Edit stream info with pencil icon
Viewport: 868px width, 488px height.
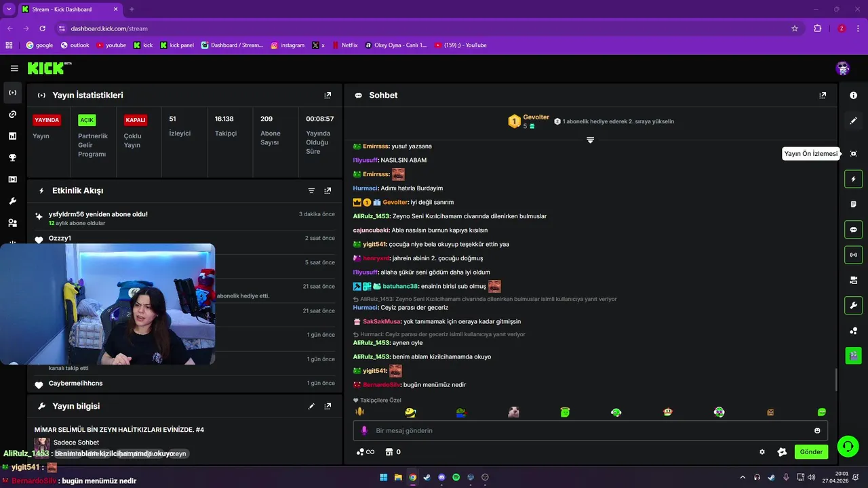point(311,407)
